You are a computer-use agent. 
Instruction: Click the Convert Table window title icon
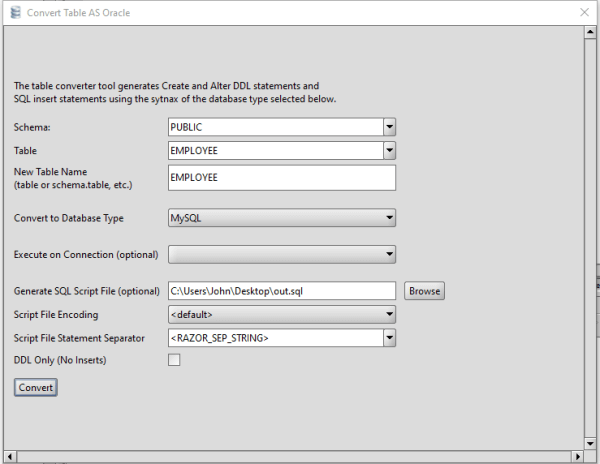pyautogui.click(x=14, y=12)
